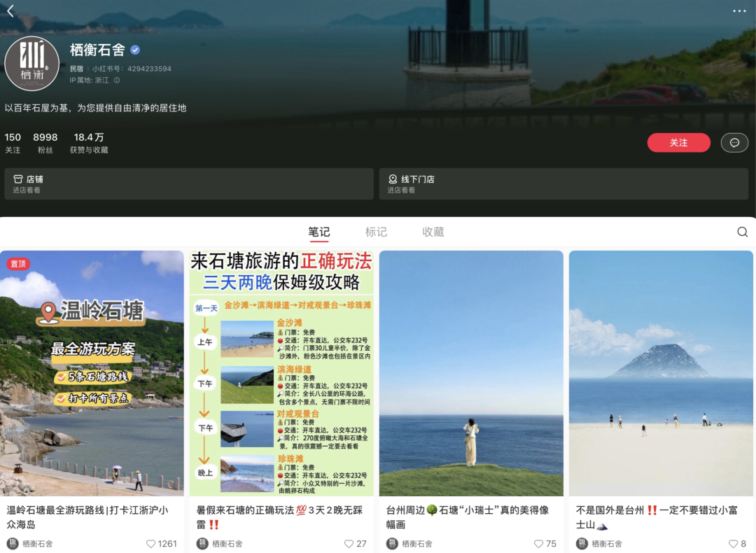Open the 小富士山 beach mountain thumbnail
The height and width of the screenshot is (553, 756).
click(661, 373)
